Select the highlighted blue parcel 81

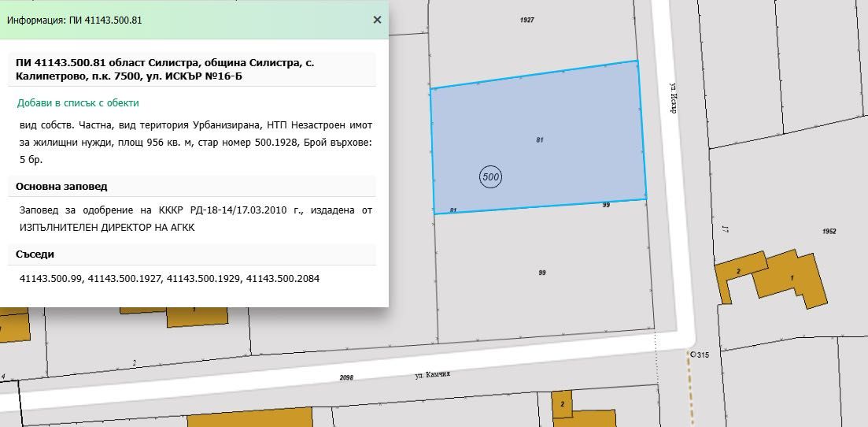pyautogui.click(x=538, y=137)
